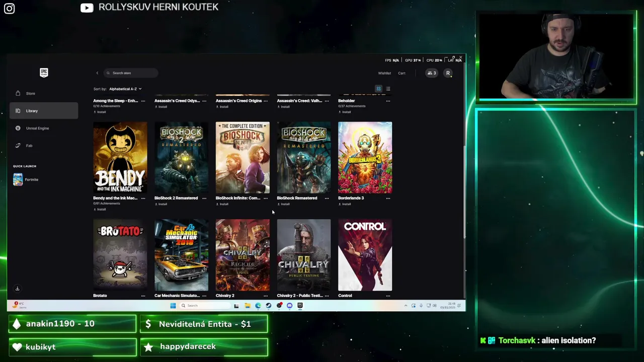Open options menu for Chivalry 2
The height and width of the screenshot is (362, 644).
tap(265, 296)
